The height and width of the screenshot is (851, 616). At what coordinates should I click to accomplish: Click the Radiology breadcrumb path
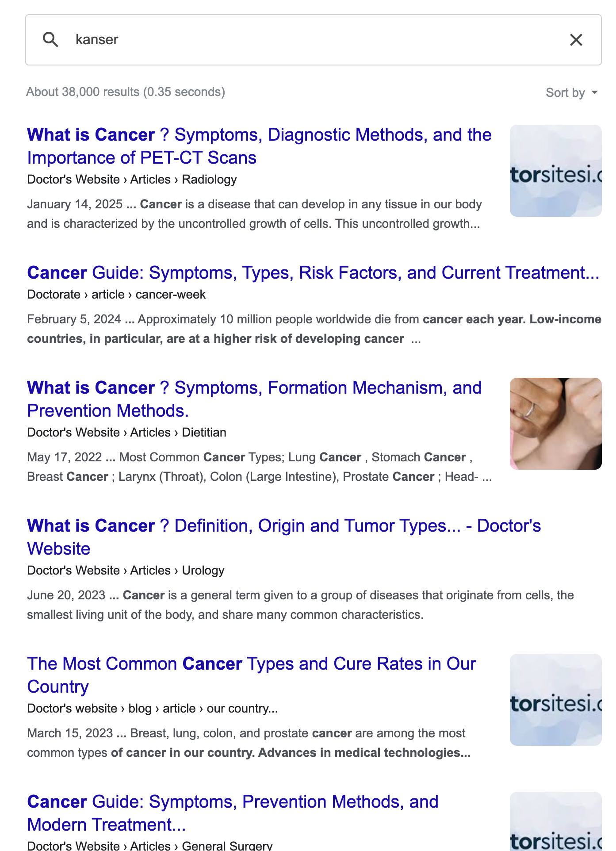click(x=132, y=179)
